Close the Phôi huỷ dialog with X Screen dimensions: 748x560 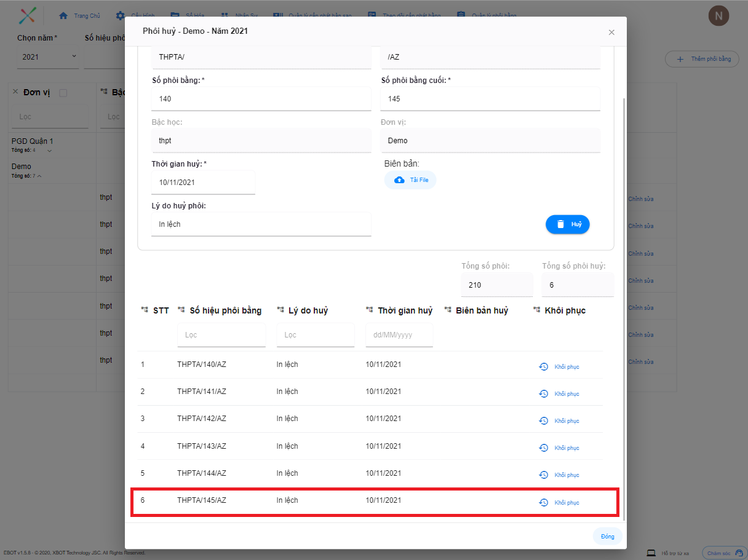pos(611,33)
